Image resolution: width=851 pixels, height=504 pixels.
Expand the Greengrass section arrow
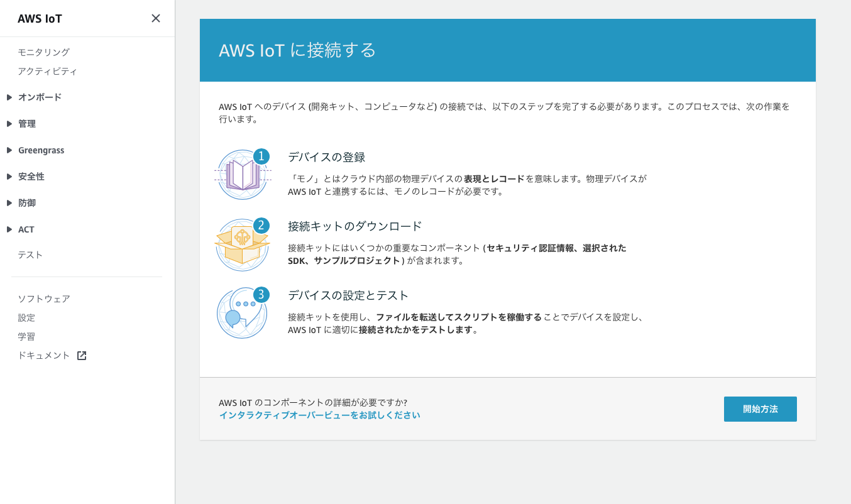coord(9,150)
